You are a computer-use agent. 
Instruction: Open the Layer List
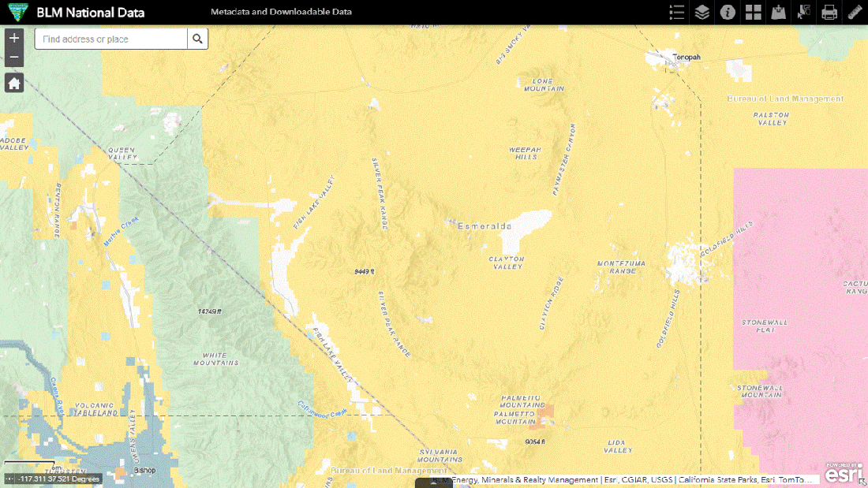point(702,12)
